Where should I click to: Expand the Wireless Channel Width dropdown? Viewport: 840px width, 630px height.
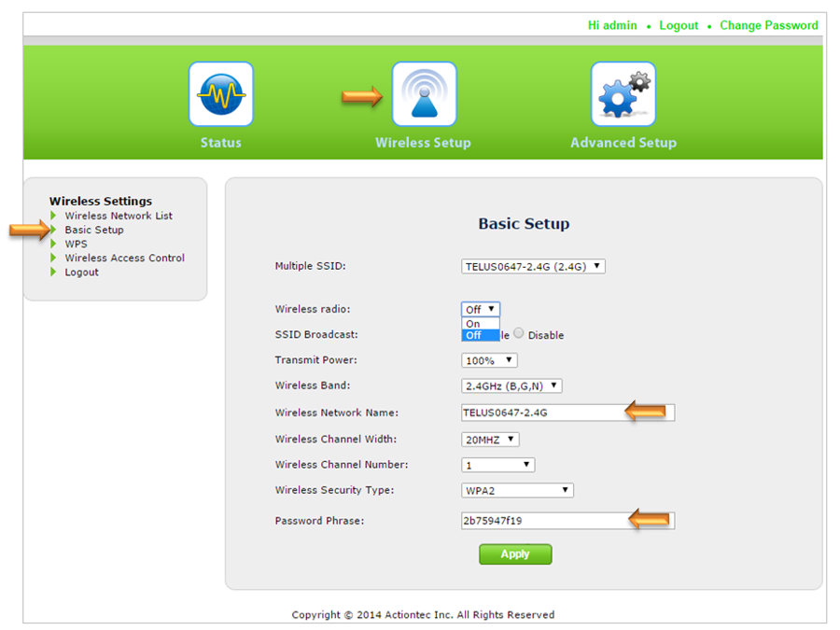click(490, 440)
